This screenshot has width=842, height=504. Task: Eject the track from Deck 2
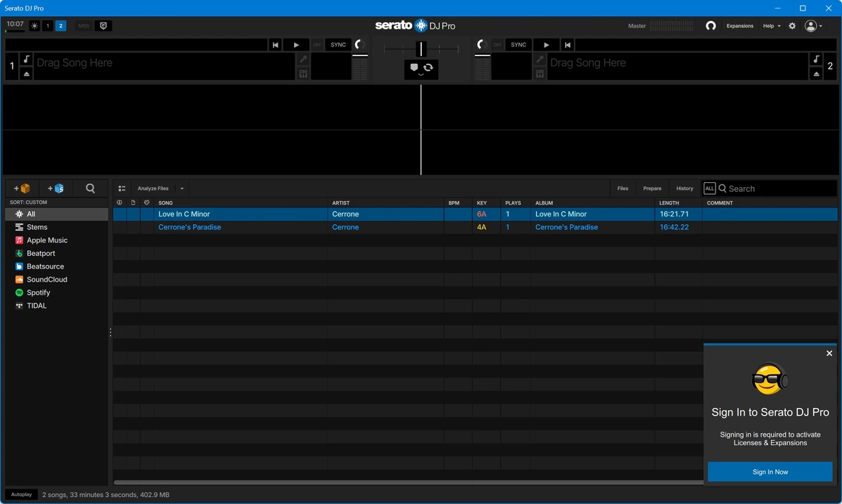(816, 74)
